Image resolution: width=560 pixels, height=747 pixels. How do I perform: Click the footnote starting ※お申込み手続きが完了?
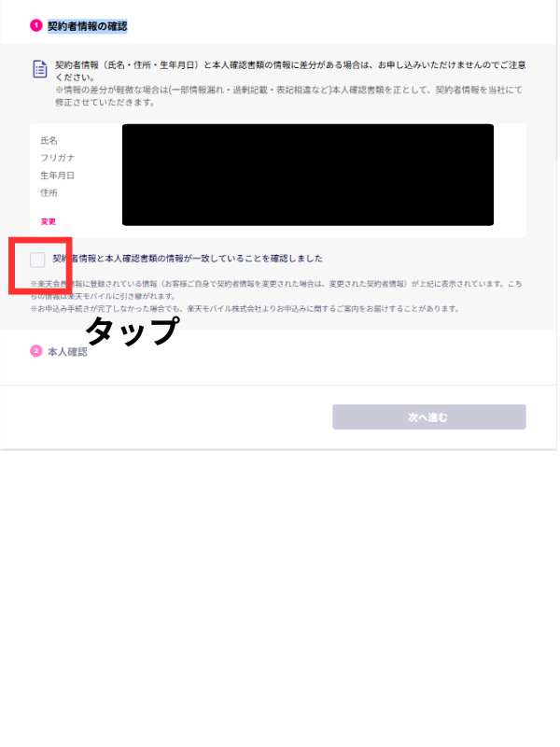245,309
